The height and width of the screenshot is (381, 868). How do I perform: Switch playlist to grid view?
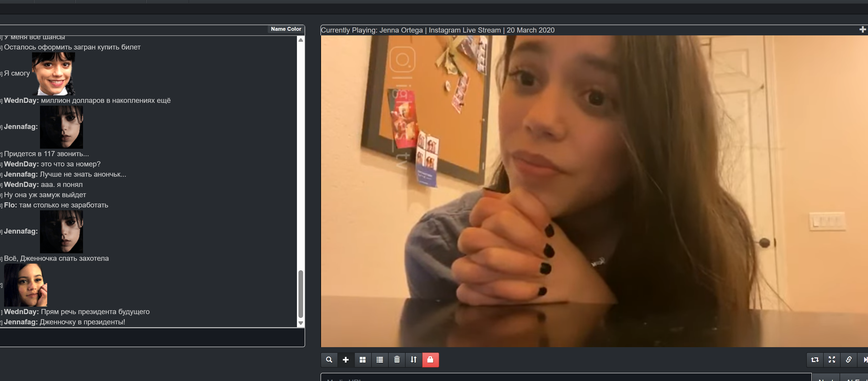[x=363, y=360]
